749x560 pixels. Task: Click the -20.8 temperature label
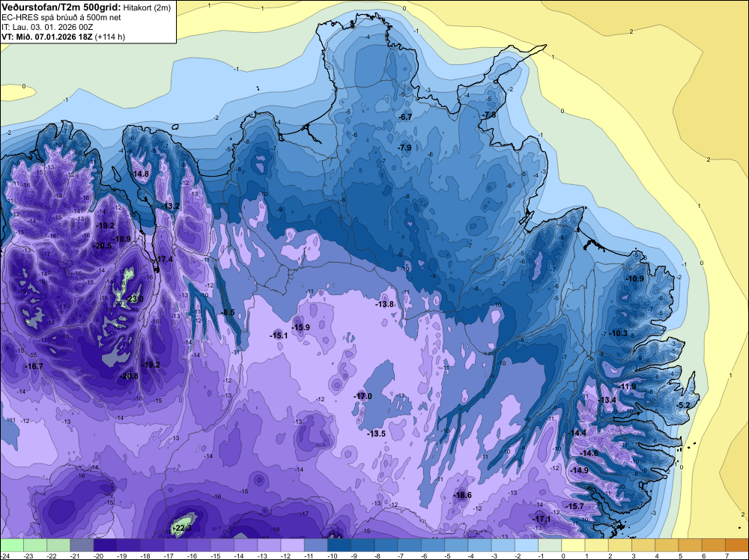click(130, 376)
